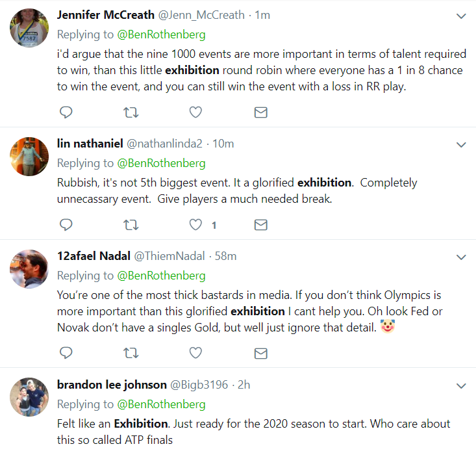Image resolution: width=476 pixels, height=453 pixels.
Task: Retweet 12afael Nadal's tweet
Action: click(x=131, y=353)
